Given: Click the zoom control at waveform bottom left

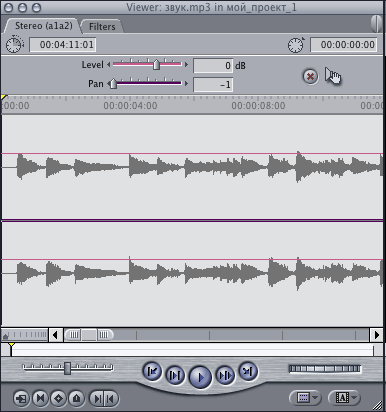Looking at the screenshot, I should pyautogui.click(x=25, y=335).
